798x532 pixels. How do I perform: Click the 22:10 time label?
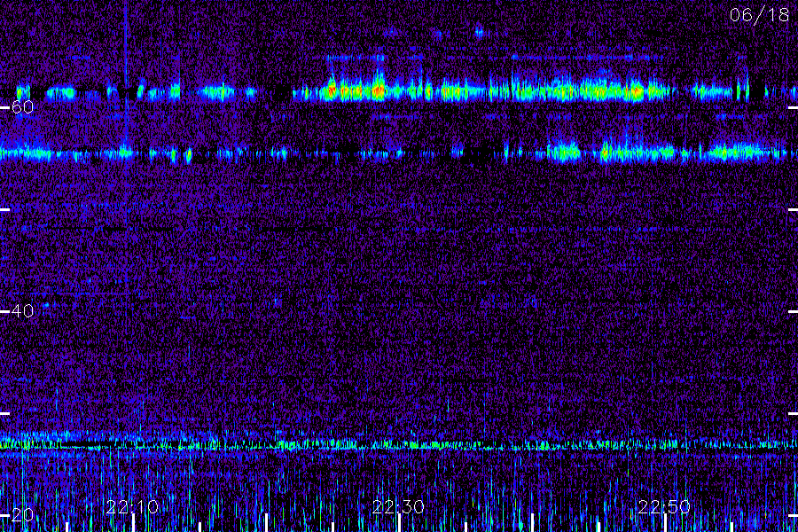point(132,507)
